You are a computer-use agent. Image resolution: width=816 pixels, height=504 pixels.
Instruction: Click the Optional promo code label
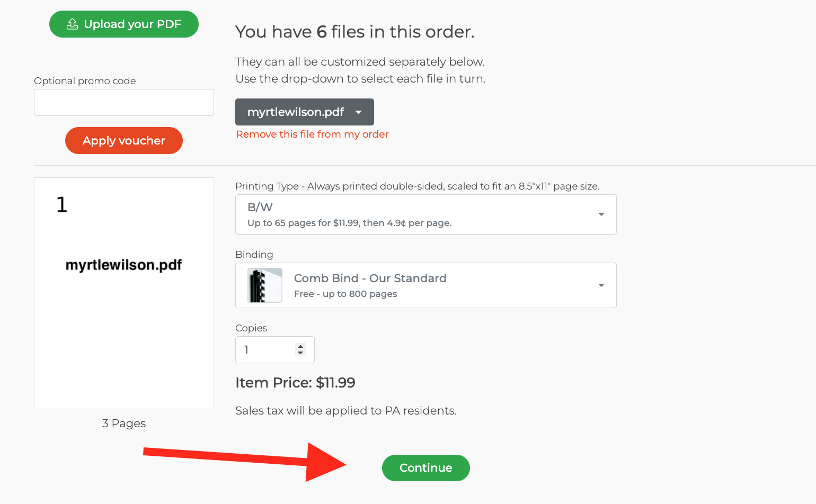pos(85,81)
